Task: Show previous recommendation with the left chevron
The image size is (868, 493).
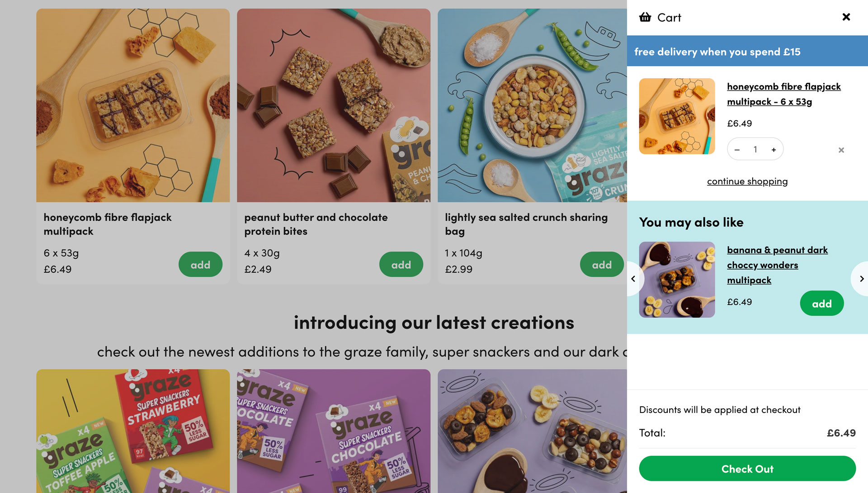Action: [x=634, y=279]
